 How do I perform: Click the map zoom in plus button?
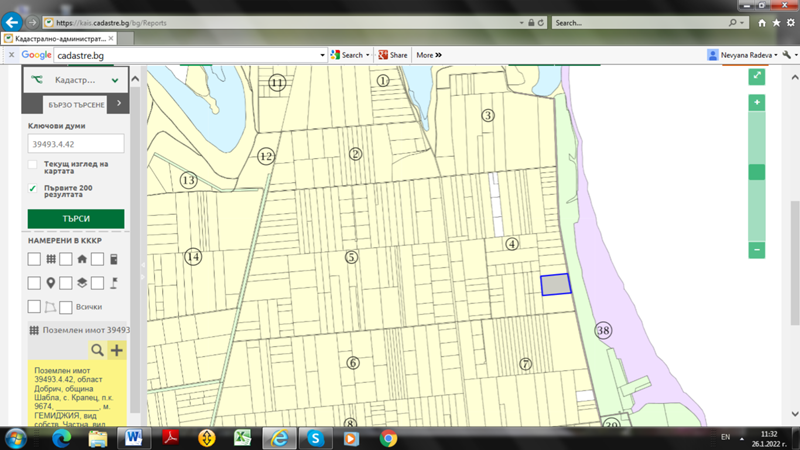point(757,103)
